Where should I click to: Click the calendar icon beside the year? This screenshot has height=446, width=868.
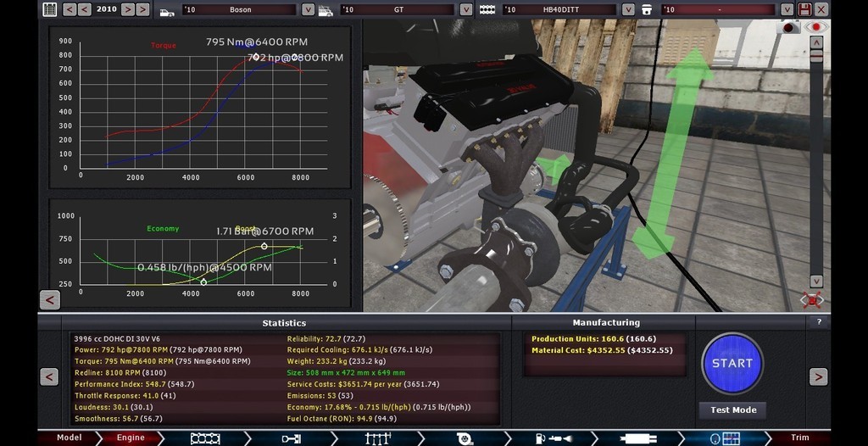tap(50, 9)
